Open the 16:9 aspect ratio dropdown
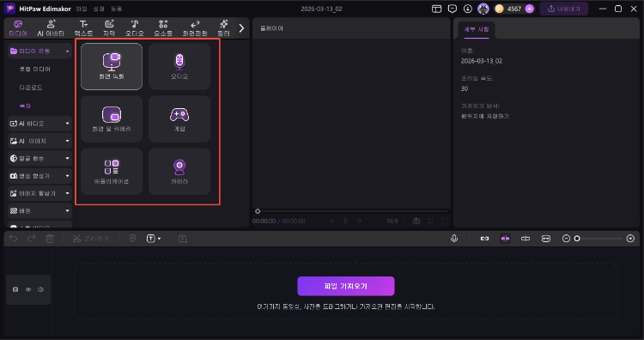 point(396,221)
